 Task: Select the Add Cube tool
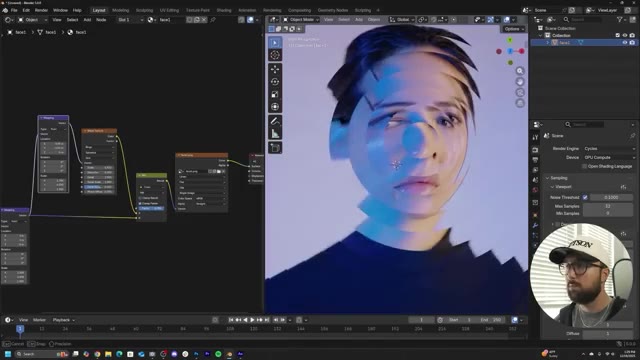tap(275, 148)
